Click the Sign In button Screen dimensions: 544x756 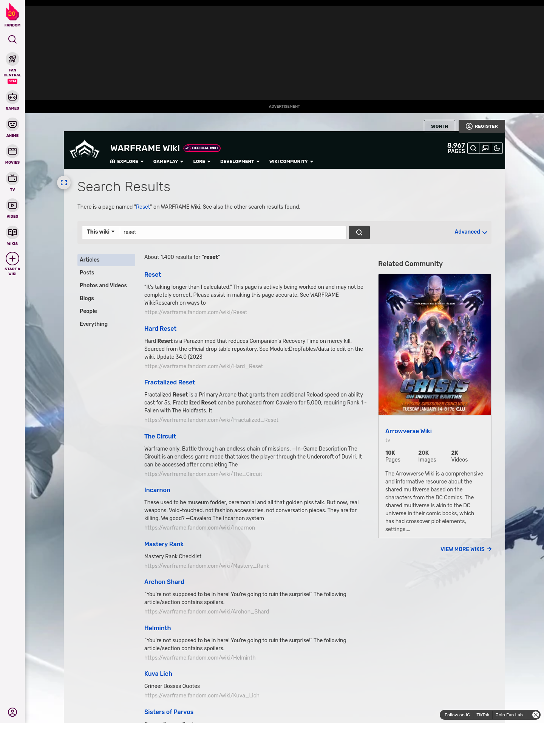point(439,126)
